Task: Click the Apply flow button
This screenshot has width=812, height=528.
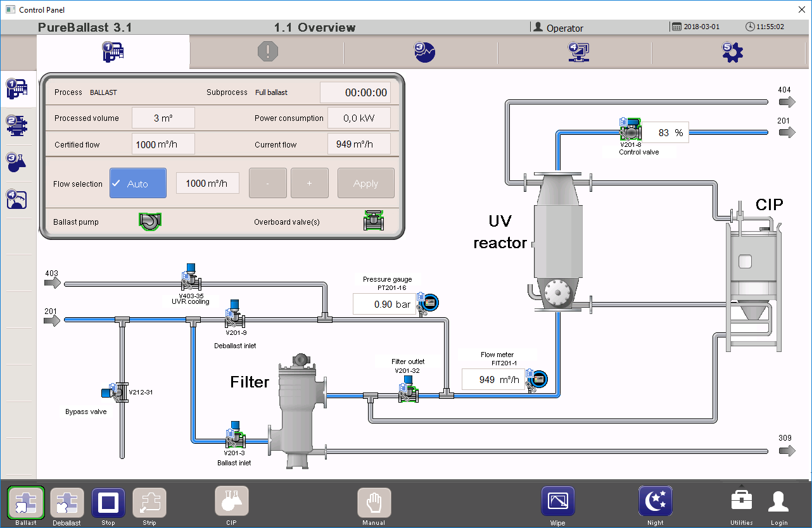Action: point(365,184)
